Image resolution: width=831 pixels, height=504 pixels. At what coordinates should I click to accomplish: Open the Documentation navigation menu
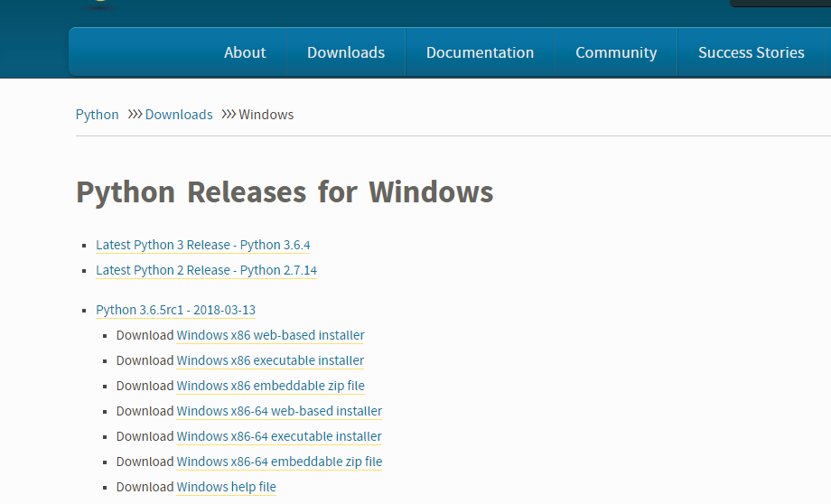[x=481, y=52]
